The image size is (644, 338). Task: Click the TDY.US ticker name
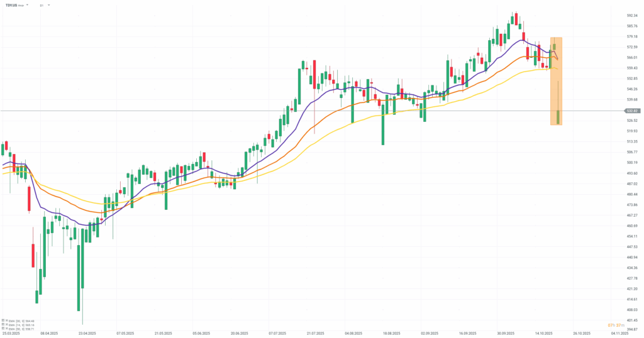tap(11, 5)
